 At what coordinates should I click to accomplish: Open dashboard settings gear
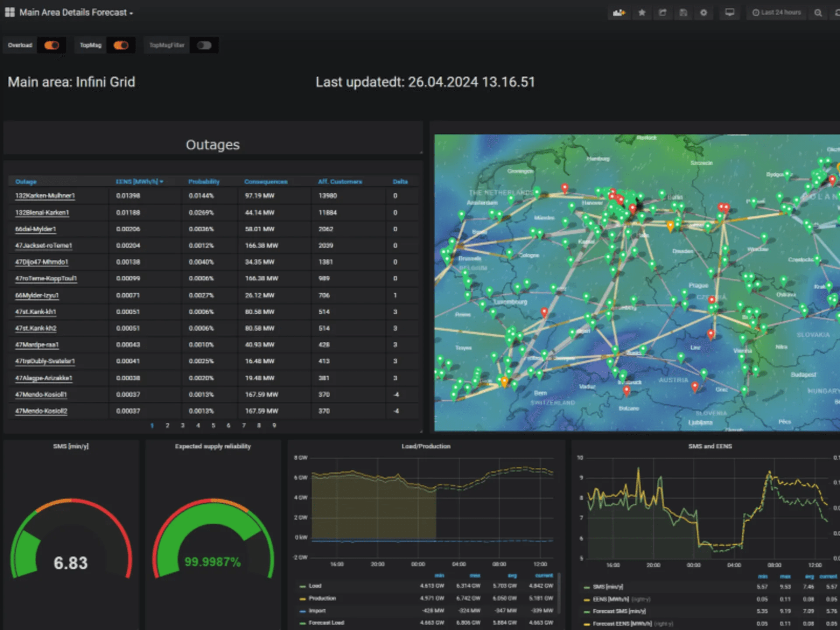(704, 12)
